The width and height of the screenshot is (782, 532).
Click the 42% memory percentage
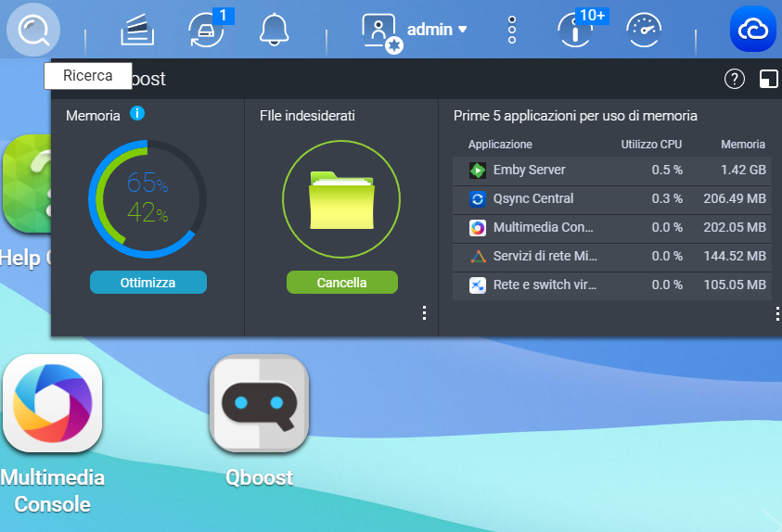tap(147, 212)
